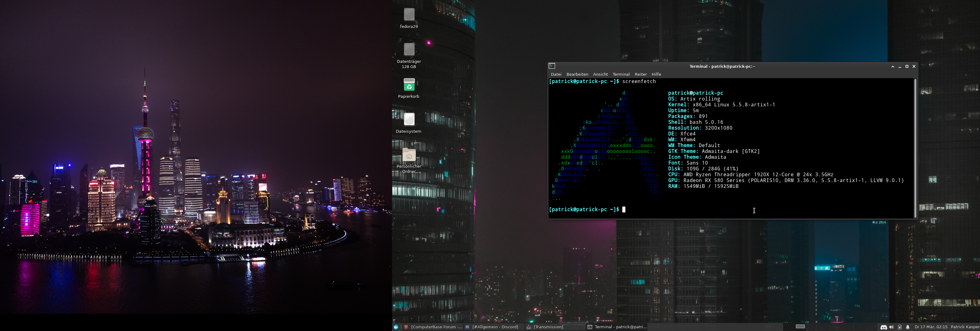This screenshot has height=331, width=980.
Task: Open the Dateisystem desktop icon
Action: tap(409, 120)
